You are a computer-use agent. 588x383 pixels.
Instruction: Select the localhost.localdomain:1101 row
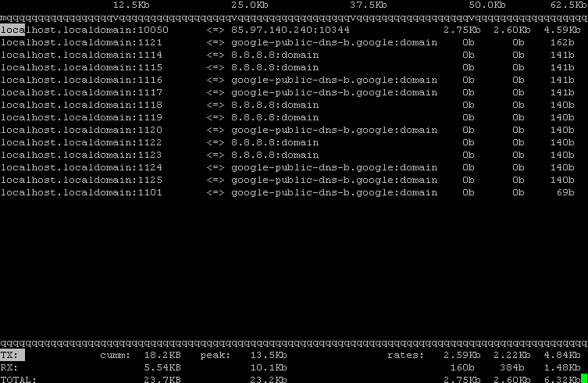point(287,192)
